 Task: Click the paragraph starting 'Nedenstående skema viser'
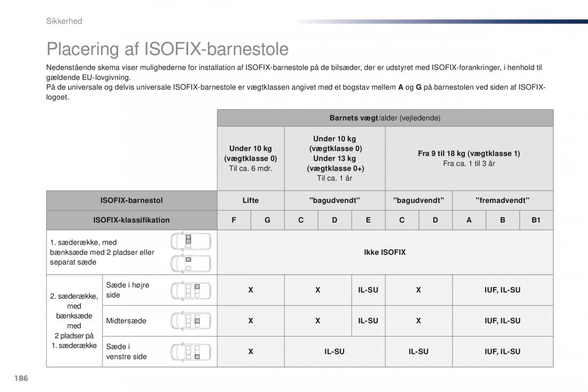tap(295, 73)
